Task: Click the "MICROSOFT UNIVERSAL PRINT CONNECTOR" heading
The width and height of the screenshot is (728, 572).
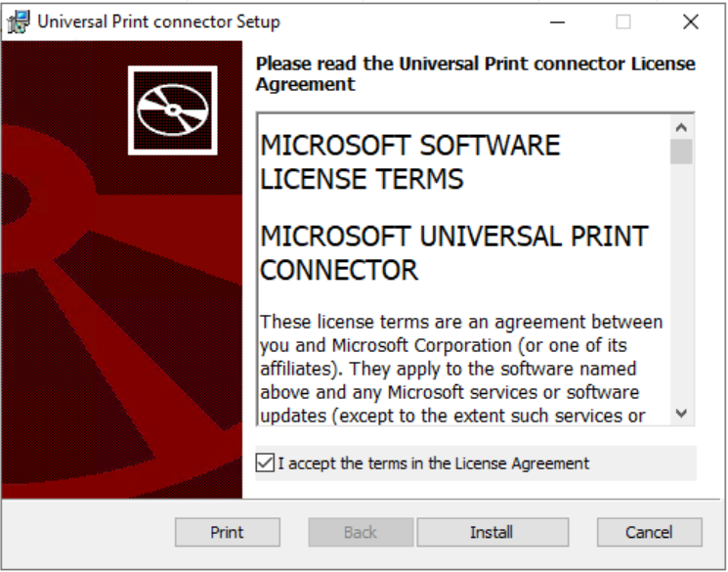Action: [x=453, y=252]
